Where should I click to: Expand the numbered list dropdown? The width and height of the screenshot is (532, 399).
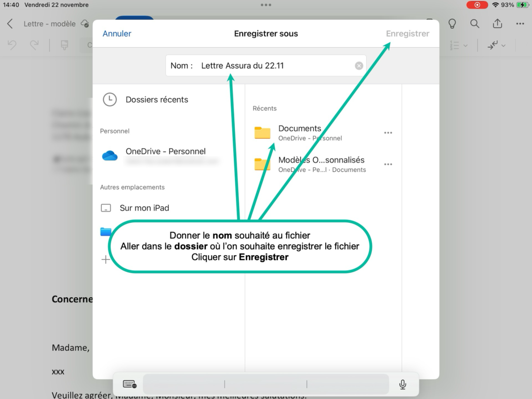459,46
